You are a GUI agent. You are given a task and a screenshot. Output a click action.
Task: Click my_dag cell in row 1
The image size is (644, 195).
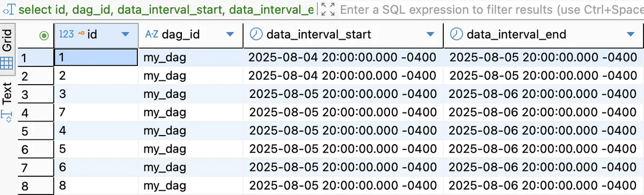click(190, 58)
